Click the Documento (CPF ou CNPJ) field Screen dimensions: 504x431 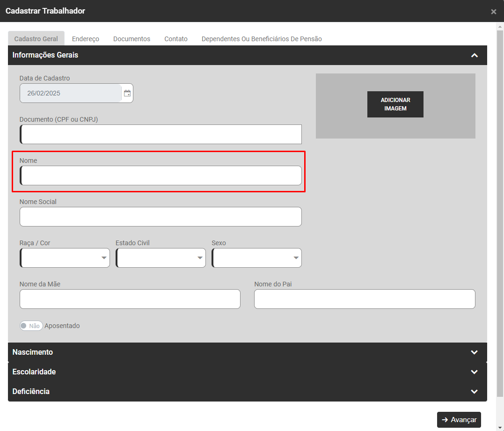pyautogui.click(x=161, y=134)
